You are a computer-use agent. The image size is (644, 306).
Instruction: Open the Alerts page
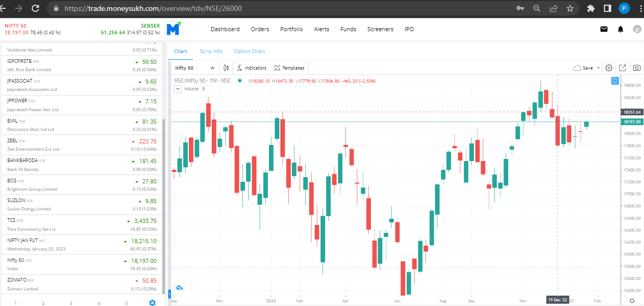click(x=321, y=29)
